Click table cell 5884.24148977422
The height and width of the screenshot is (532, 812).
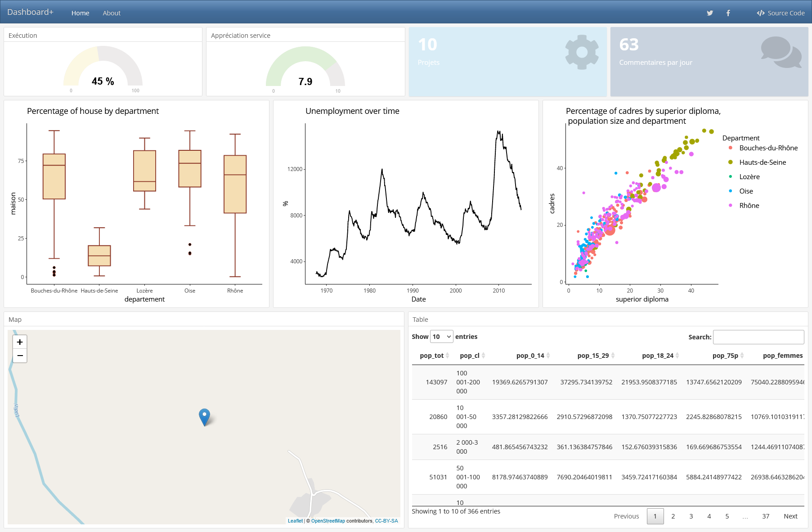(x=714, y=477)
